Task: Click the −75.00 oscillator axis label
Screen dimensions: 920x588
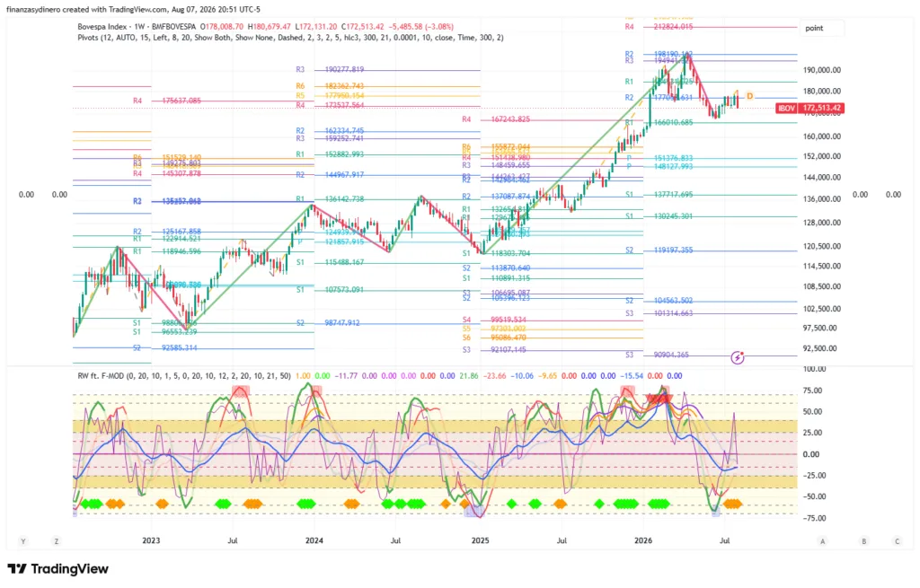Action: [x=812, y=518]
